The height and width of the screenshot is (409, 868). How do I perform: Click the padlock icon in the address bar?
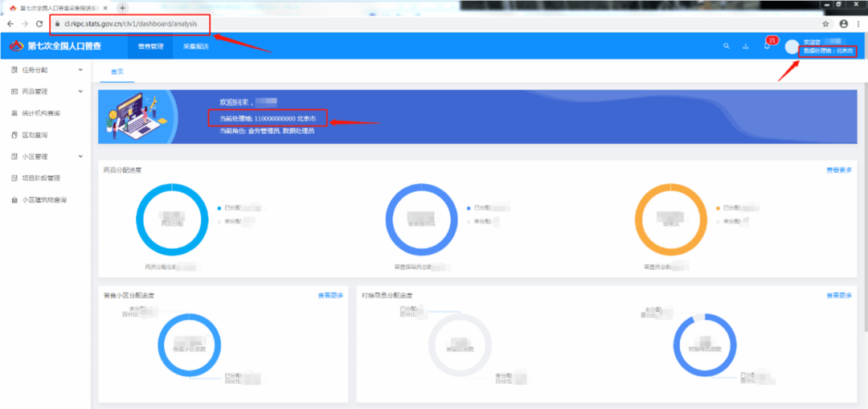pyautogui.click(x=57, y=24)
